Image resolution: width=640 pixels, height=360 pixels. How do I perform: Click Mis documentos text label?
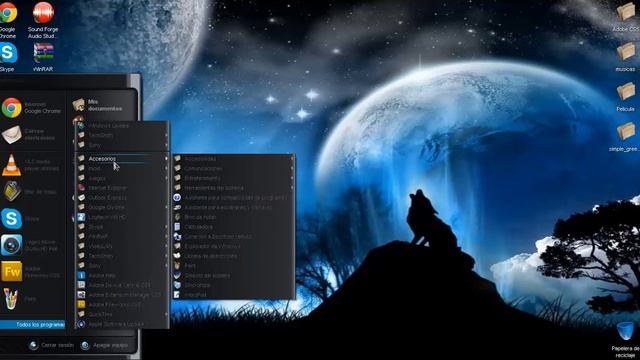(x=105, y=105)
